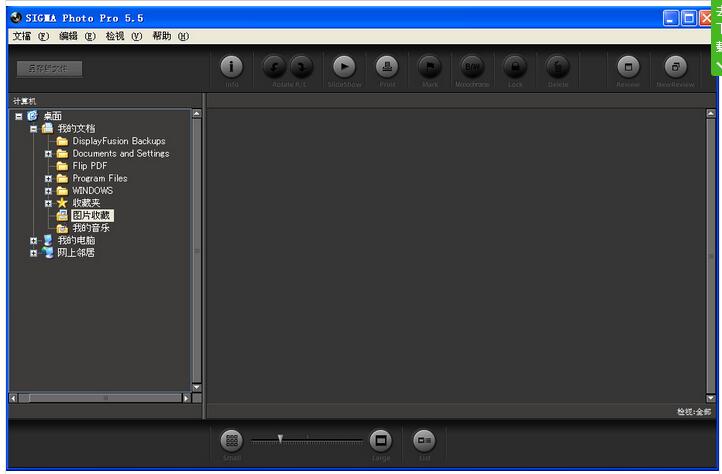
Task: Select Large thumbnails icon
Action: coord(381,441)
